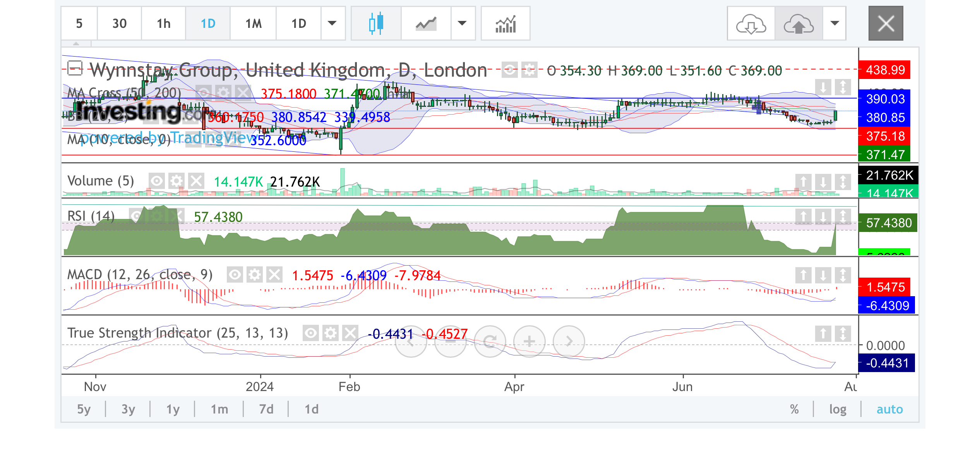
Task: Click the load chart cloud-download icon
Action: pos(751,24)
